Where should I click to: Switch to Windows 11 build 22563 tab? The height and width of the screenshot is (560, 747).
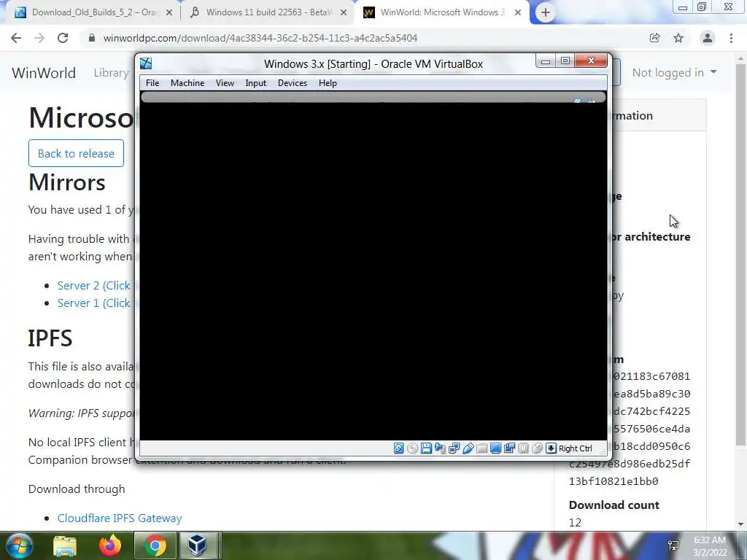click(x=267, y=13)
